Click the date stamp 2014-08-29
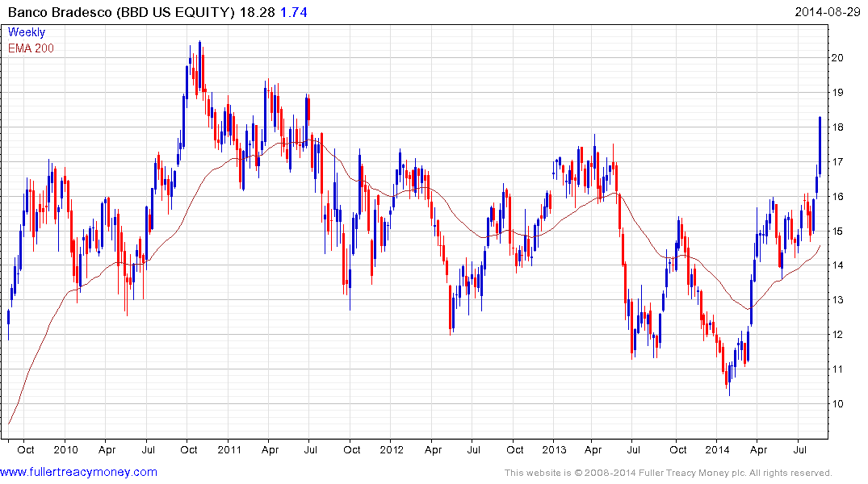 828,11
